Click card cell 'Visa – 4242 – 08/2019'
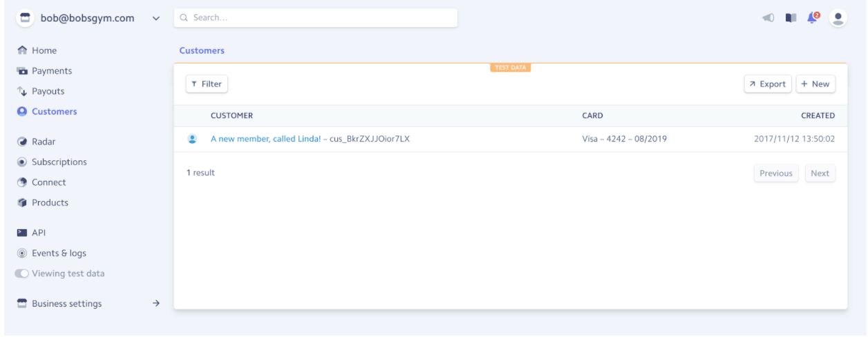The image size is (868, 337). [x=624, y=139]
